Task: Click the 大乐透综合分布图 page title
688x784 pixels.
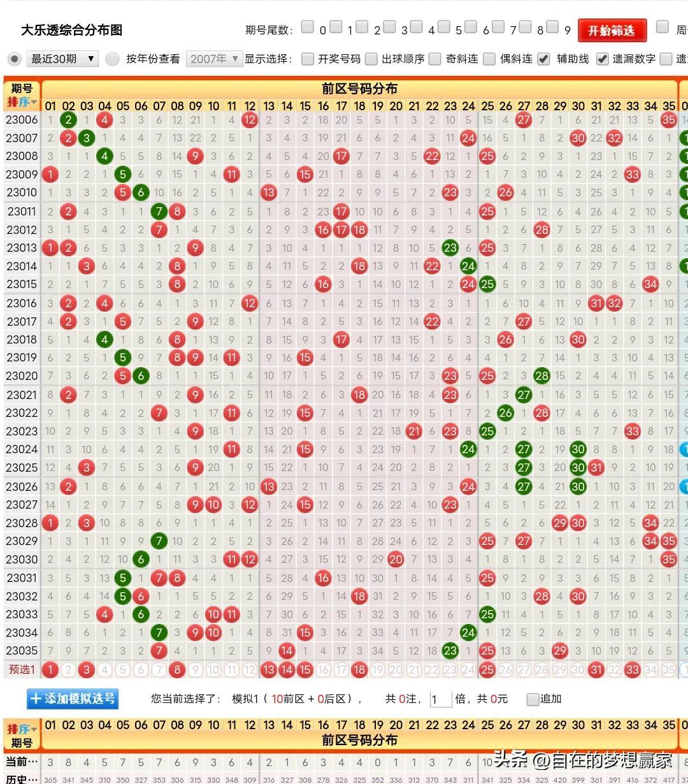Action: (71, 30)
